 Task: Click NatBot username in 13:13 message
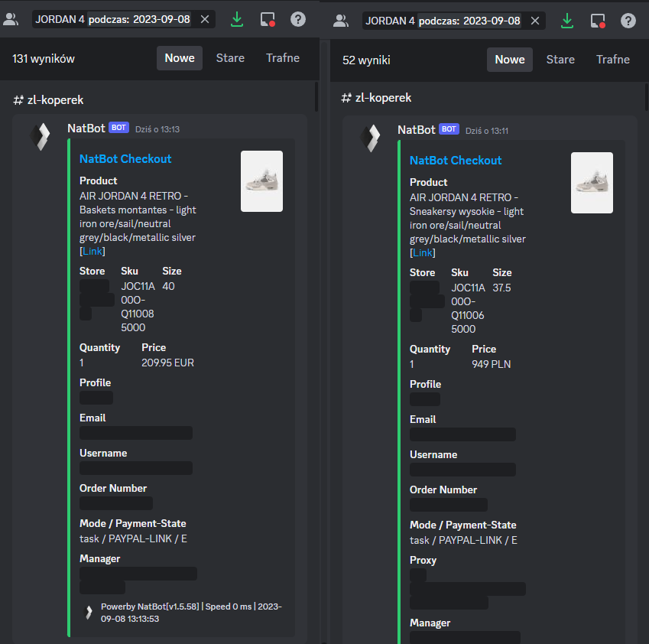[x=86, y=128]
